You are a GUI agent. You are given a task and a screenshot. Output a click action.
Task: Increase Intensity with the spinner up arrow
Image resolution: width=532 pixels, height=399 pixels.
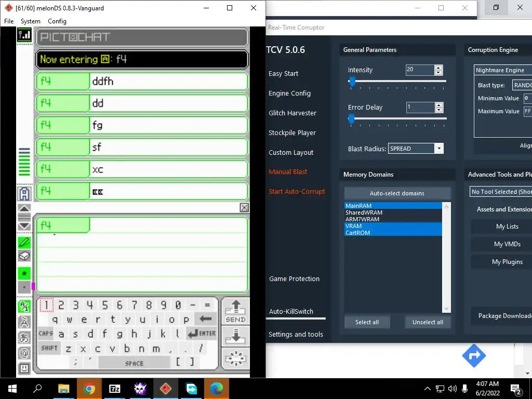point(438,68)
